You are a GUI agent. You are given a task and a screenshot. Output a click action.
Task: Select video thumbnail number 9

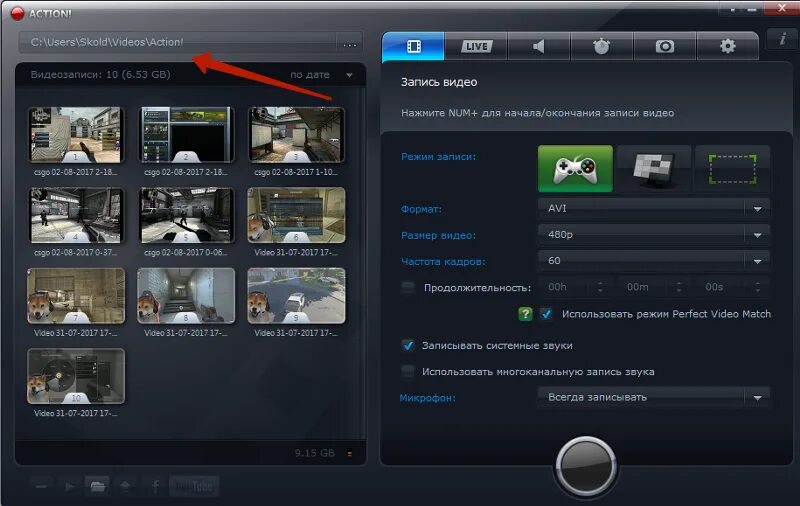tap(296, 296)
